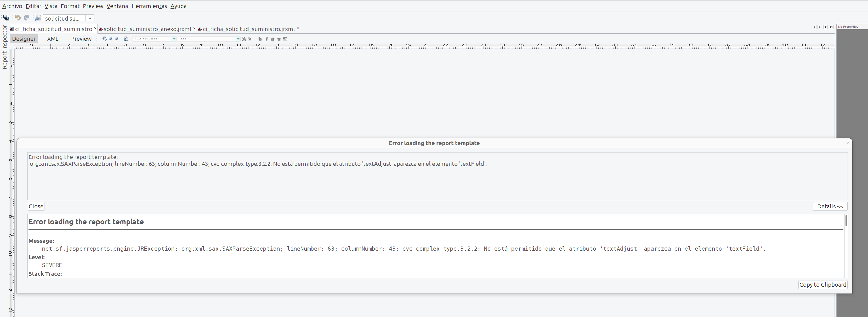Click the decrease font size icon
The width and height of the screenshot is (868, 317).
click(x=250, y=39)
